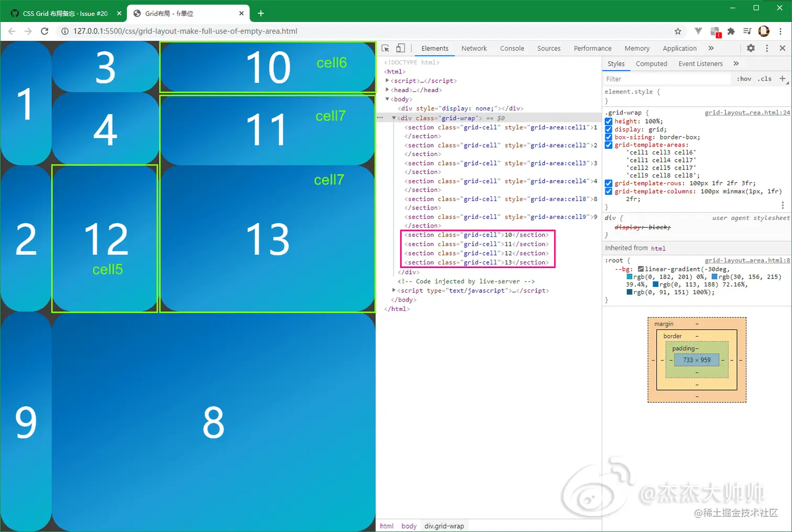Open the Sources tab
Image resolution: width=792 pixels, height=532 pixels.
(x=549, y=48)
